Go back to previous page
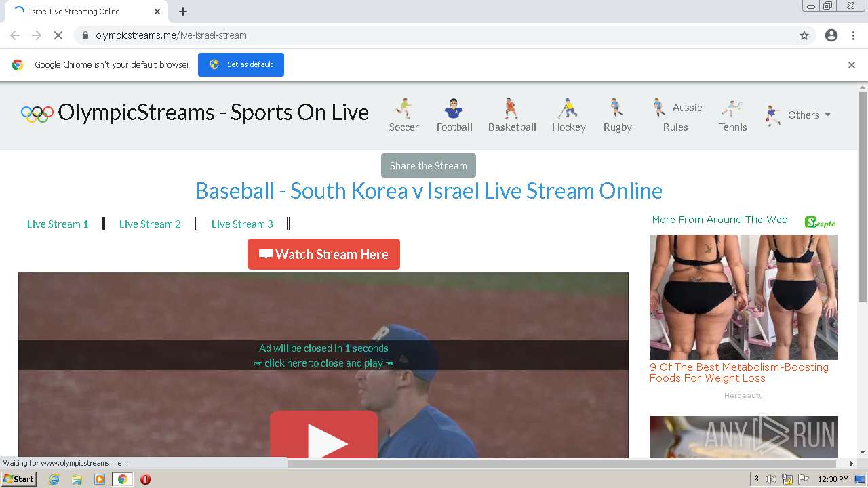Viewport: 868px width, 488px height. click(x=15, y=35)
